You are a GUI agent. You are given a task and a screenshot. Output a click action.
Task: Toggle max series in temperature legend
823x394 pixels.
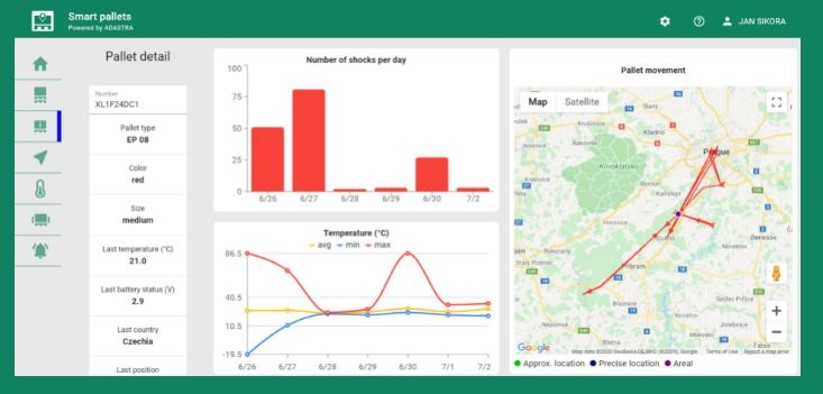click(x=378, y=245)
